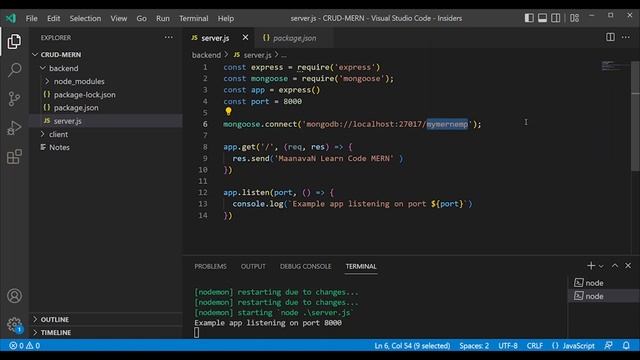Change line endings via CRLF
Image resolution: width=640 pixels, height=360 pixels.
(x=535, y=346)
